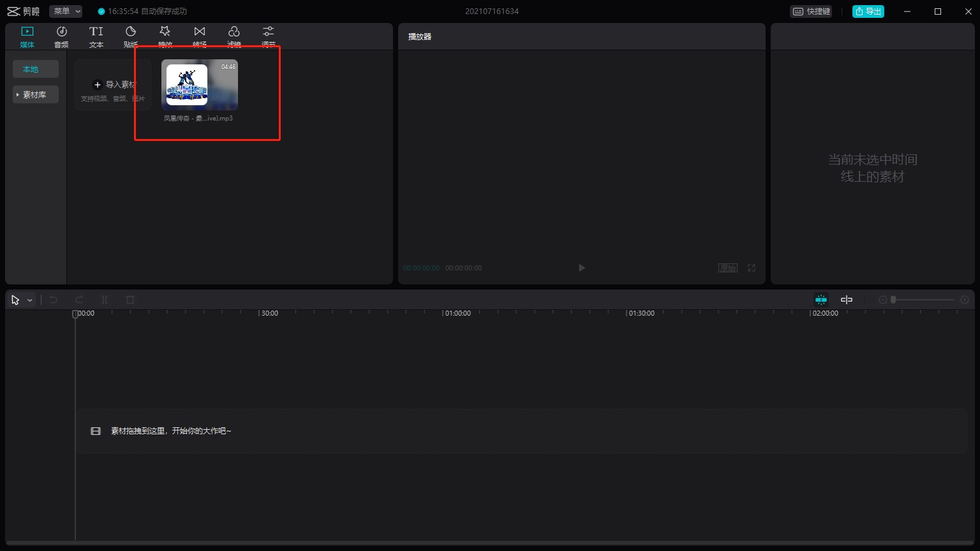980x551 pixels.
Task: Open the selection tool mode dropdown
Action: click(x=29, y=300)
